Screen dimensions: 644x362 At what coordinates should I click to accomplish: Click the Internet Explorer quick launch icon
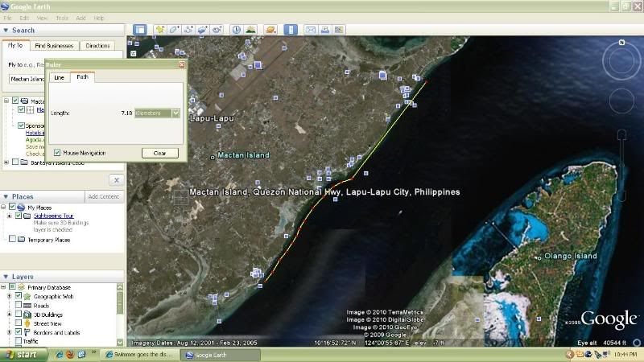tap(59, 355)
